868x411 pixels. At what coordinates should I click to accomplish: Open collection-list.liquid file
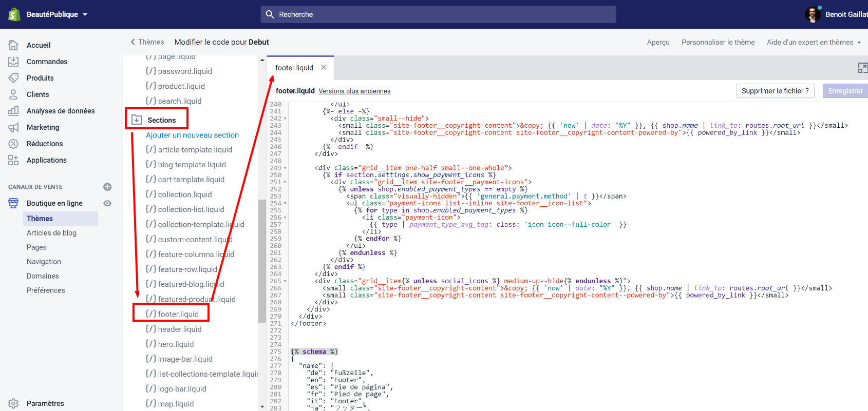click(x=185, y=209)
